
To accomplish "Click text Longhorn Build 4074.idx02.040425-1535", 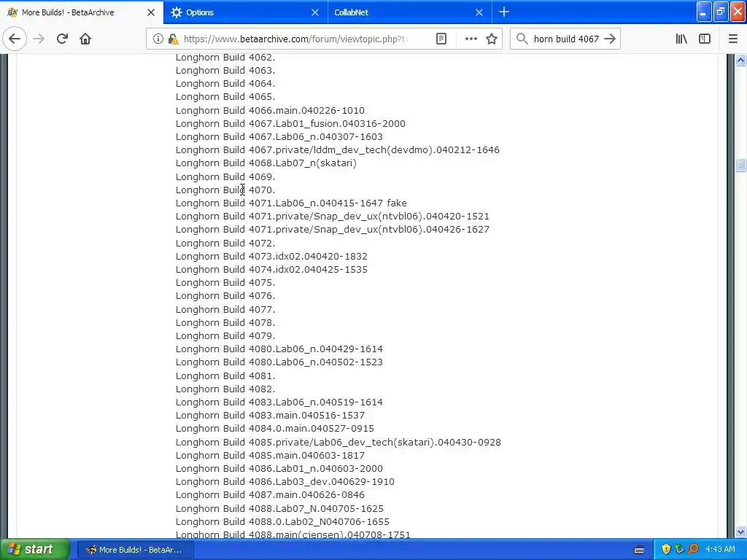I will tap(271, 270).
